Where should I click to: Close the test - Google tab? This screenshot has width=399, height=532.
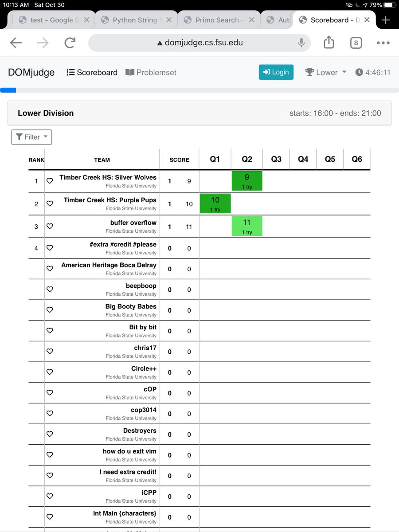point(86,20)
